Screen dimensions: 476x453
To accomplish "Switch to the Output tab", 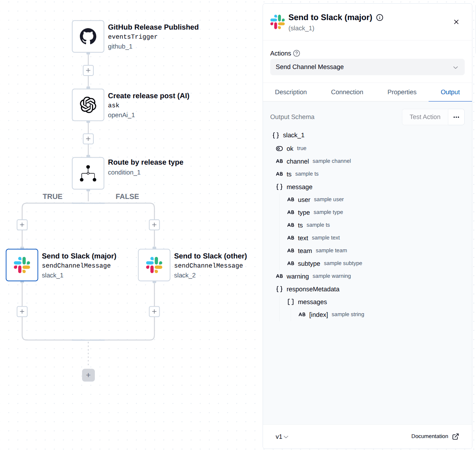I will click(450, 92).
